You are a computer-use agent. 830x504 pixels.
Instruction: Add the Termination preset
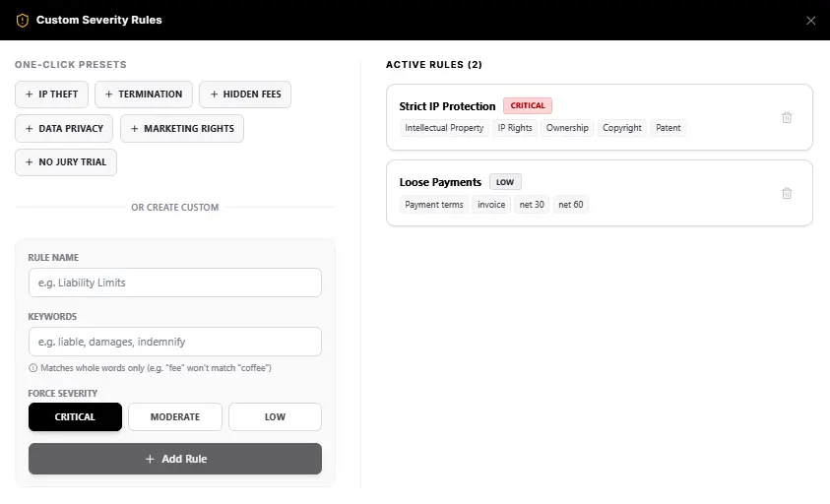pyautogui.click(x=144, y=94)
